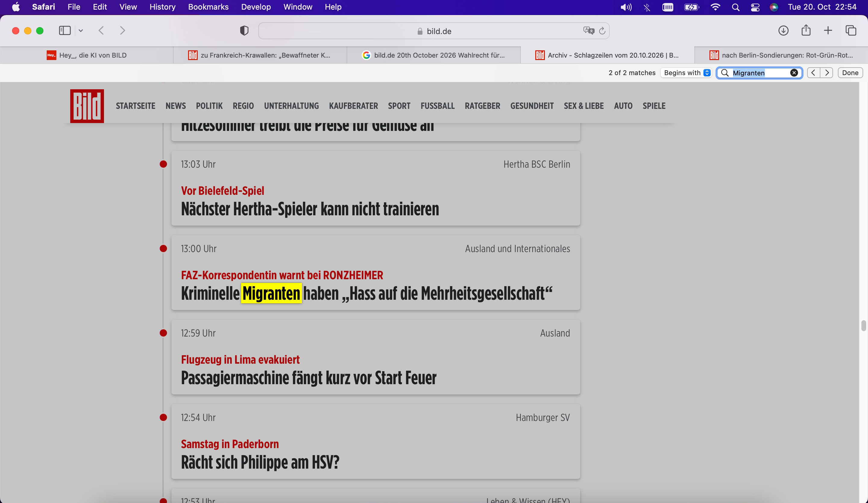Switch to the Google search results tab
The height and width of the screenshot is (503, 868).
[x=434, y=55]
